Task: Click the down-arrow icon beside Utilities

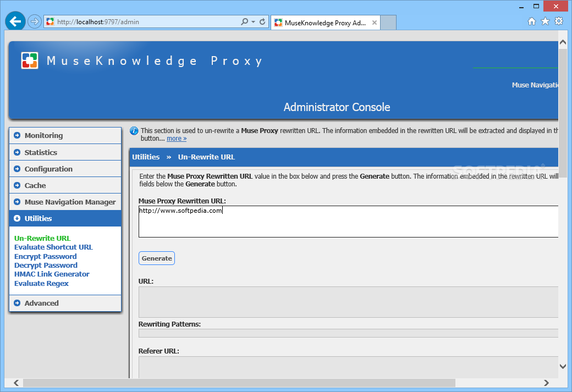Action: point(17,218)
